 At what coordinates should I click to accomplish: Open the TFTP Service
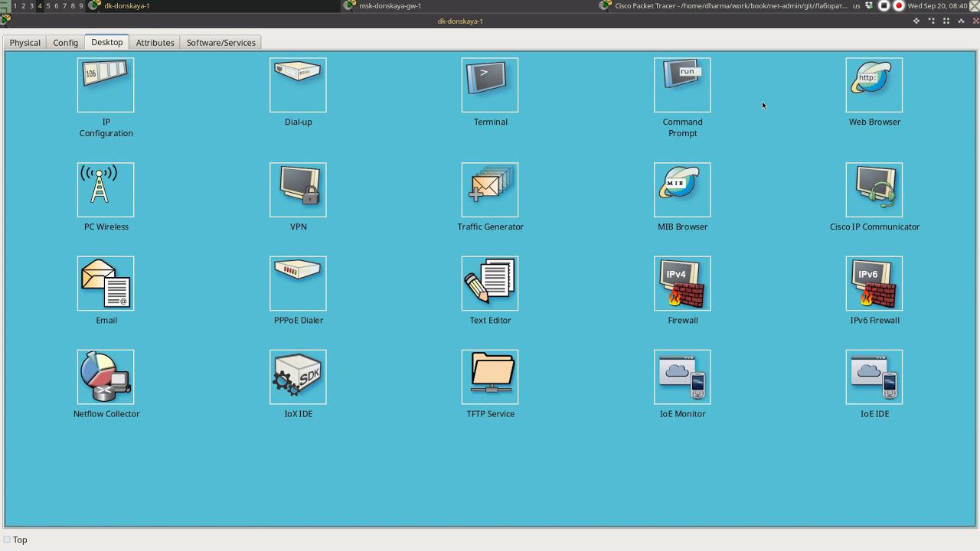coord(490,377)
